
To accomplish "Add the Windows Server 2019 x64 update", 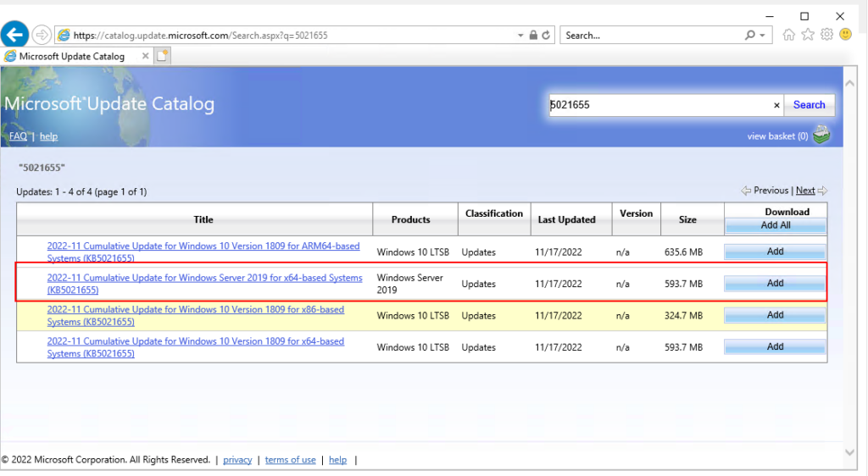I will [775, 283].
